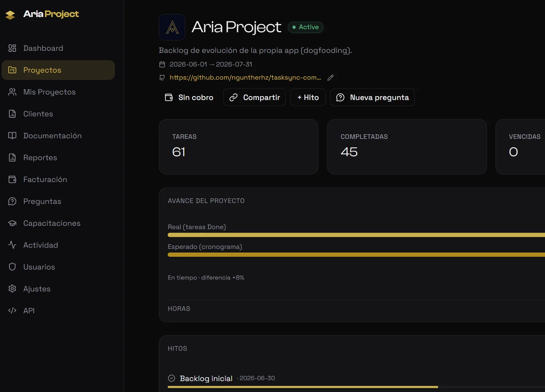The image size is (545, 392).
Task: Select Proyectos in the sidebar
Action: (x=58, y=70)
